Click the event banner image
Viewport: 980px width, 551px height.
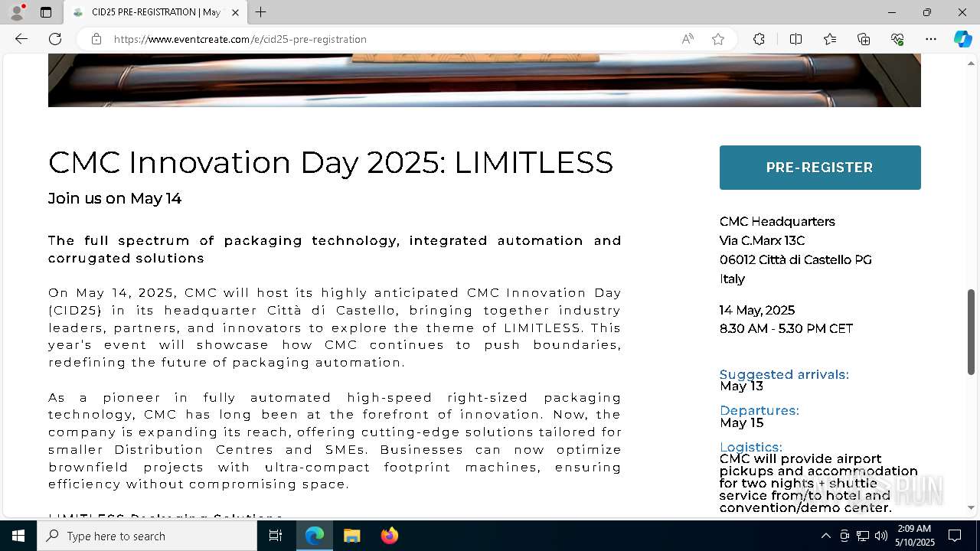click(485, 80)
